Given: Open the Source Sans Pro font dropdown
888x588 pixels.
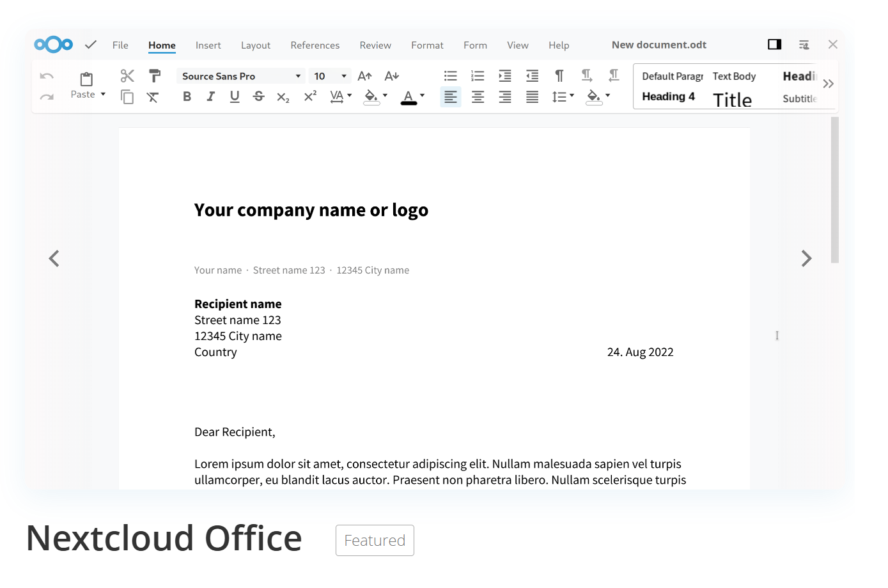Looking at the screenshot, I should [298, 76].
